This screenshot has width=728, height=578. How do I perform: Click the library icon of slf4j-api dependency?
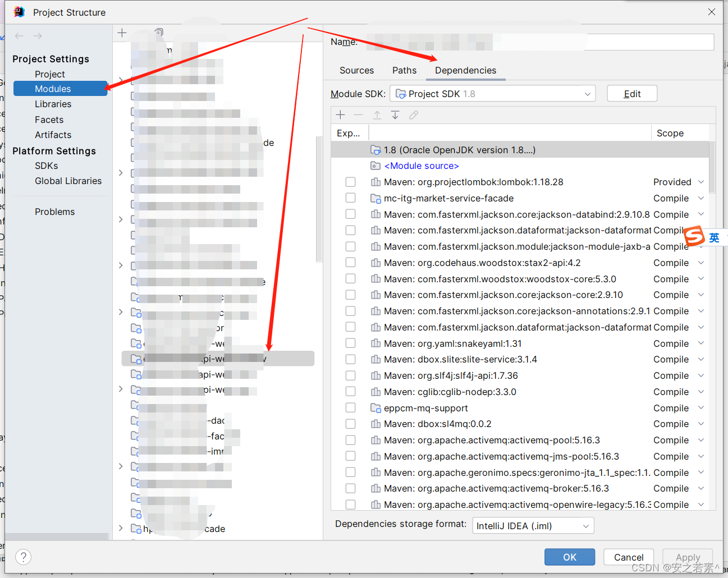tap(376, 375)
